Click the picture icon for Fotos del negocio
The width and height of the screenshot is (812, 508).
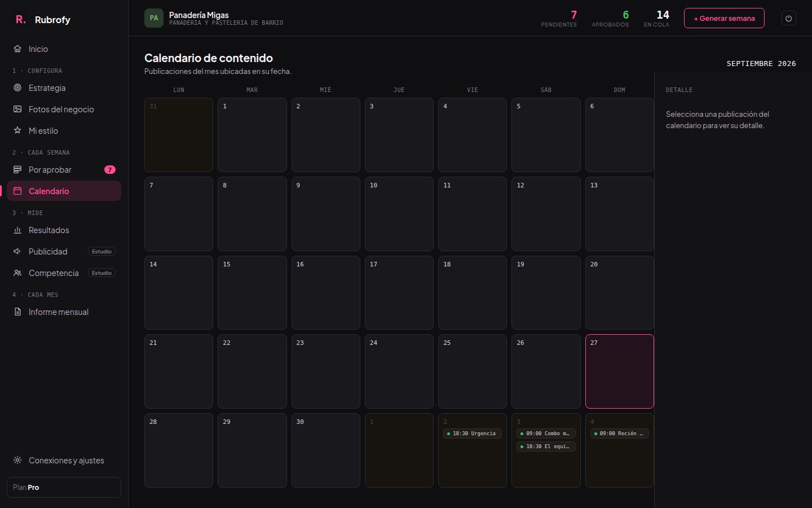[x=17, y=110]
